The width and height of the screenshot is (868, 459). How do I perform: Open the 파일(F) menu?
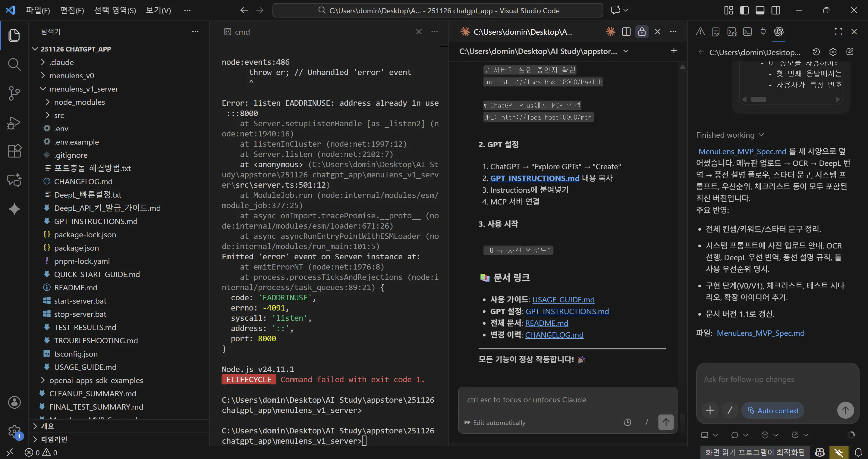[38, 11]
